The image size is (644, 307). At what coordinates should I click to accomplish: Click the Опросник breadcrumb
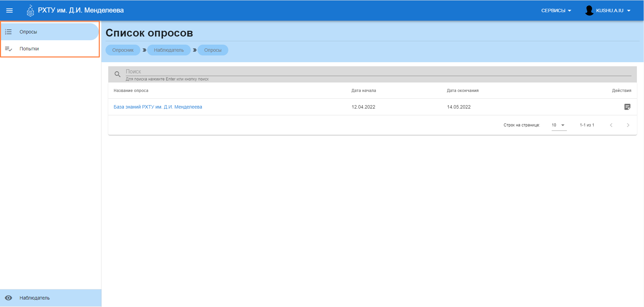123,50
